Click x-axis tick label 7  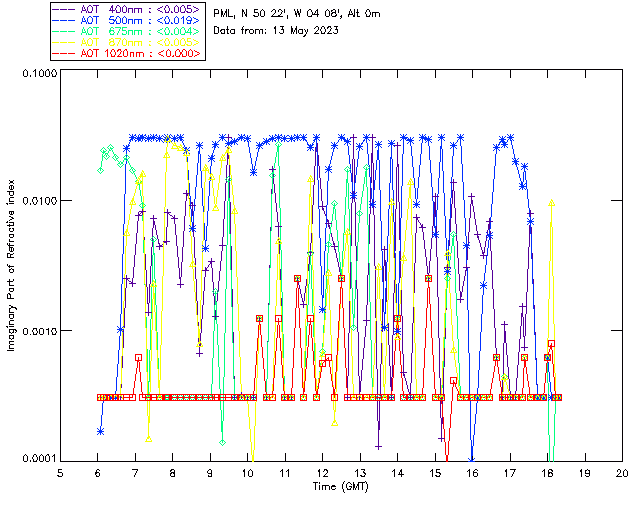click(x=135, y=473)
